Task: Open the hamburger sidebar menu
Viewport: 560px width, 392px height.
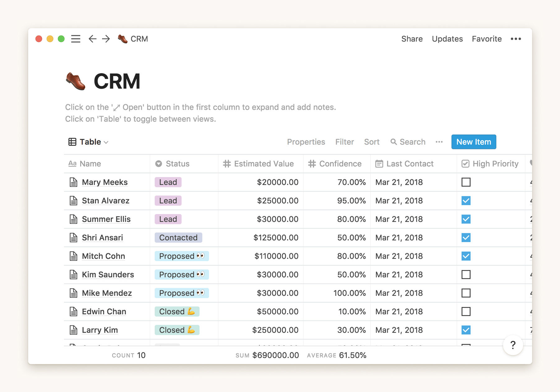Action: [x=76, y=39]
